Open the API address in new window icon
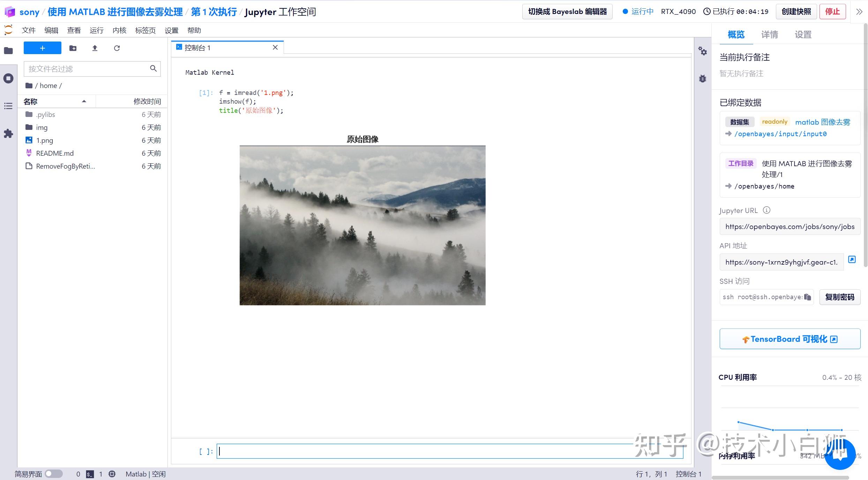The width and height of the screenshot is (868, 480). click(x=852, y=259)
